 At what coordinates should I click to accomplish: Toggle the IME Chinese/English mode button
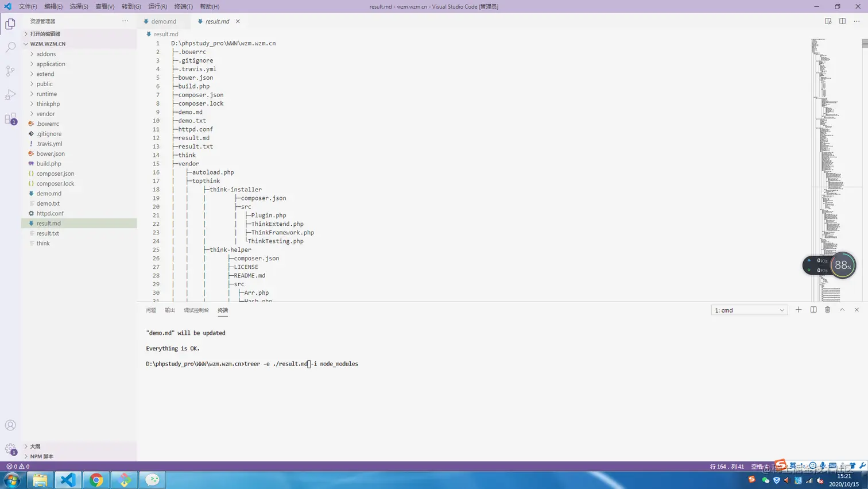(x=793, y=466)
